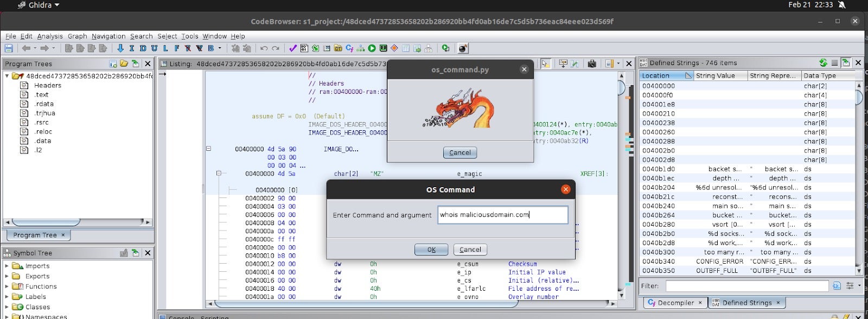Toggle the mouse hover mode icon in Listing
The width and height of the screenshot is (868, 319).
[545, 63]
